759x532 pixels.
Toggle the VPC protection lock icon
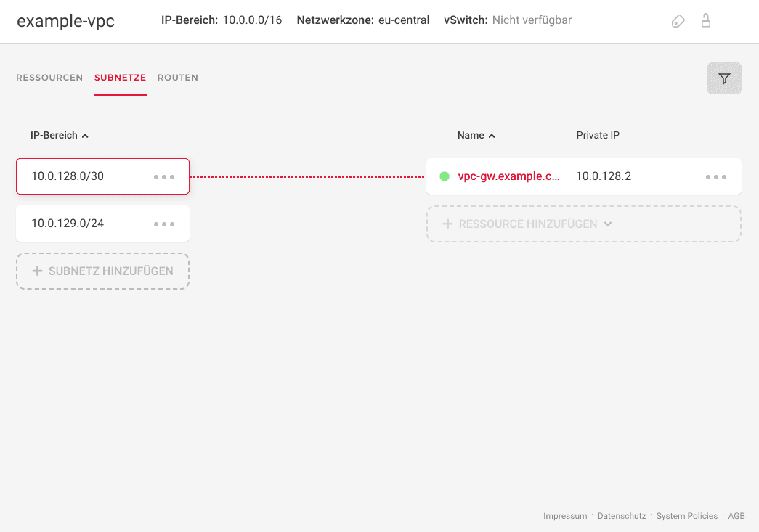[x=705, y=21]
